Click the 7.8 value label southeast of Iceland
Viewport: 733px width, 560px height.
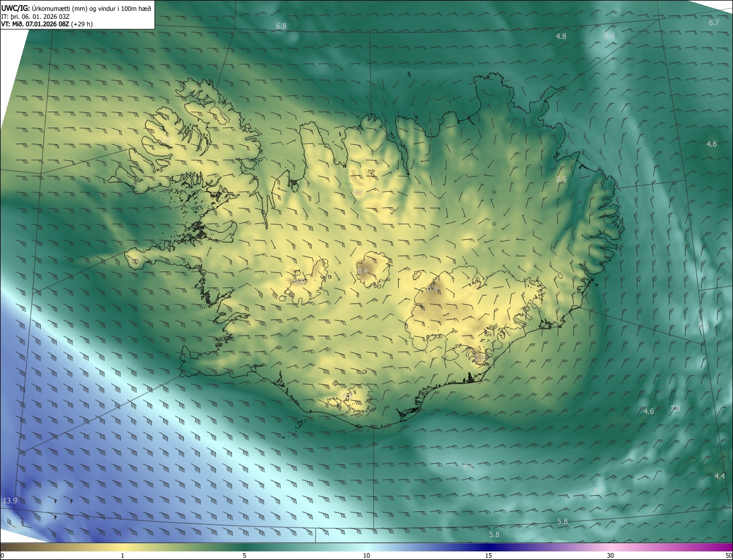(675, 408)
